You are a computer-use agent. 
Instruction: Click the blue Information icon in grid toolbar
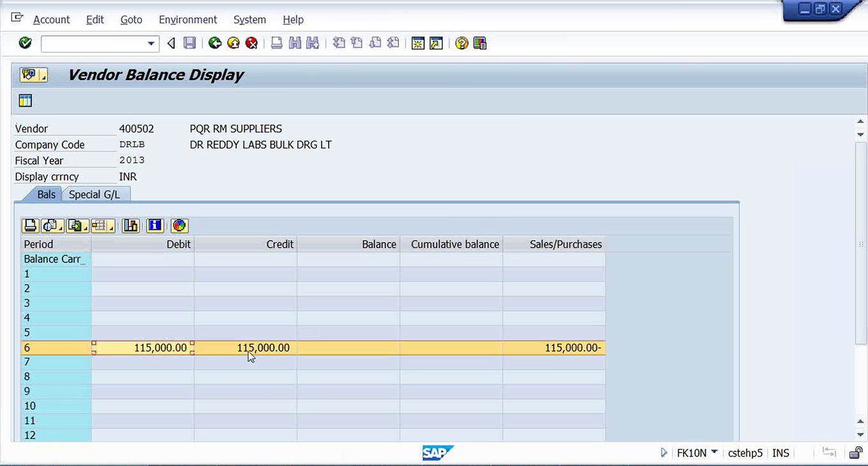click(155, 225)
